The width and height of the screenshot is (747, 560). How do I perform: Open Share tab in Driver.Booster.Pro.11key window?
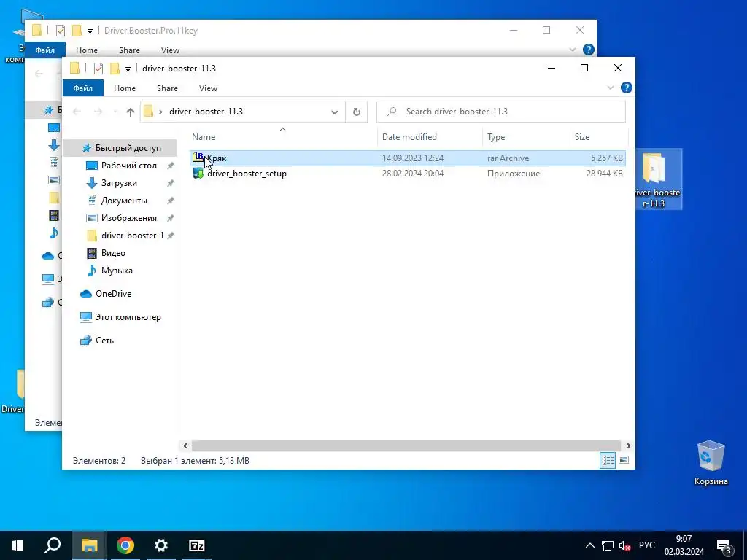130,50
